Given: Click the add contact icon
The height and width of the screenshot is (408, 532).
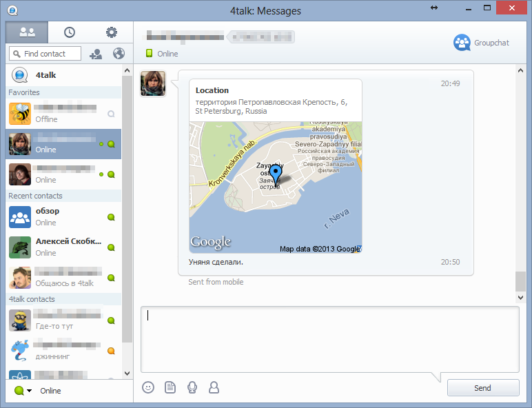Looking at the screenshot, I should click(96, 54).
